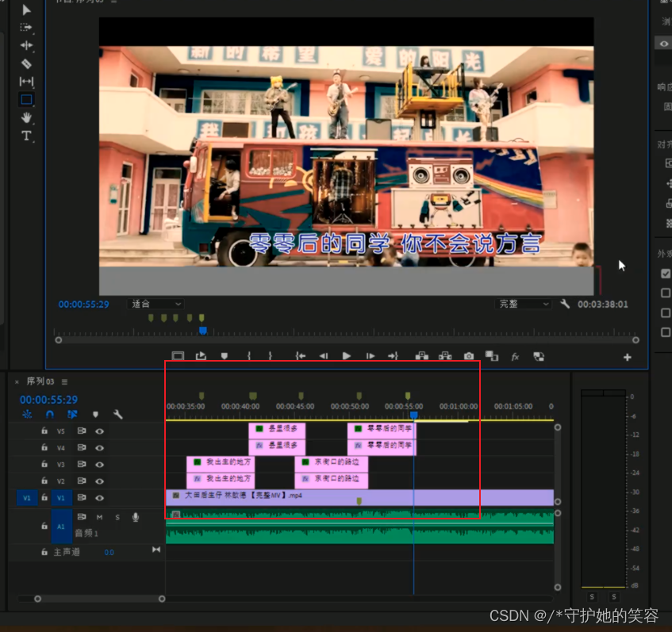Screen dimensions: 672x632
Task: Select the Hand tool
Action: [26, 117]
